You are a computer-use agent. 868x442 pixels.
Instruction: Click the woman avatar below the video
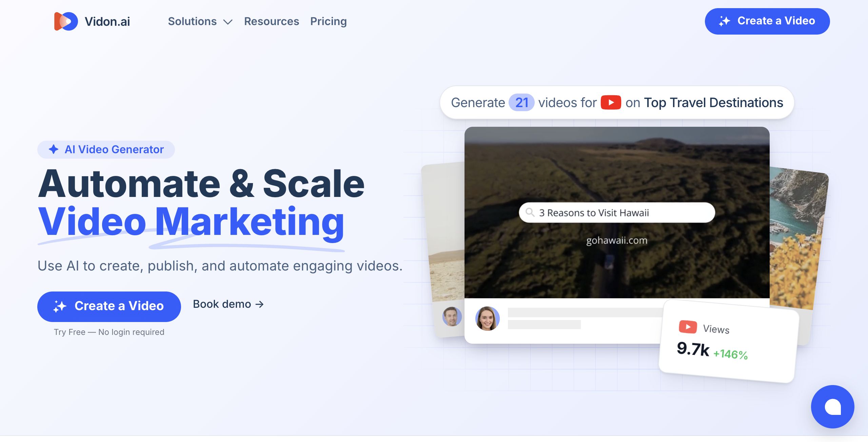487,319
